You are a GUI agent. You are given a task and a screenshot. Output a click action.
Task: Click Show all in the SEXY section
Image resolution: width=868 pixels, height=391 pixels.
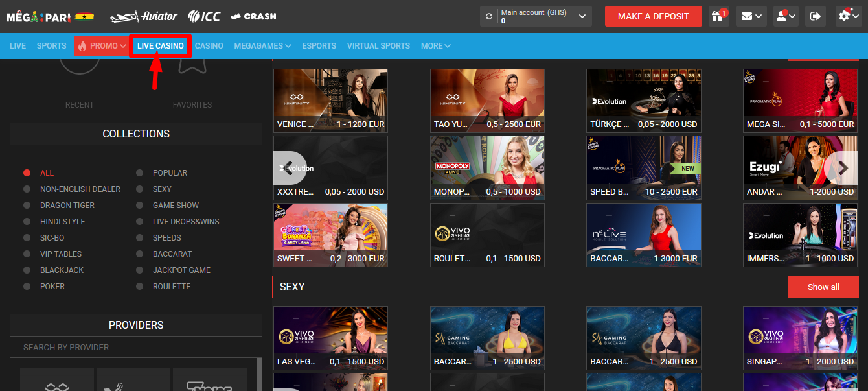coord(823,287)
